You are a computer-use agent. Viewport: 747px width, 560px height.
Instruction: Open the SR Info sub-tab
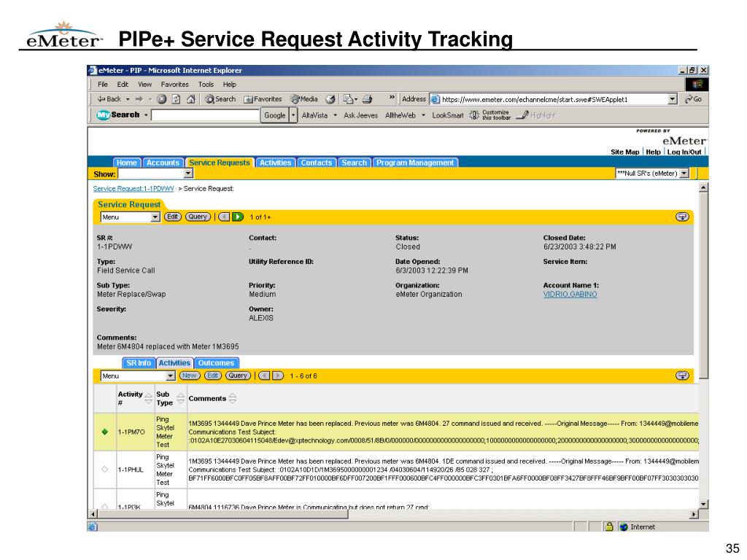pyautogui.click(x=138, y=363)
